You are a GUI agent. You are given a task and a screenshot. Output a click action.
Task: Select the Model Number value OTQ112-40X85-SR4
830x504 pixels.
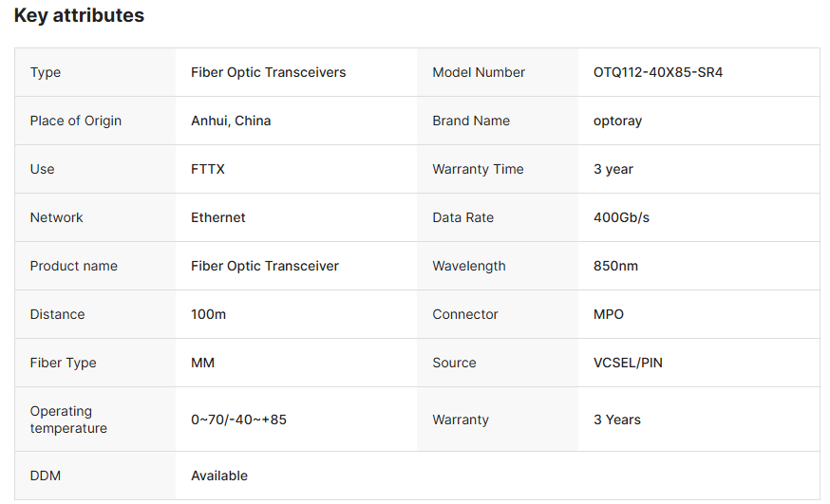pos(657,72)
